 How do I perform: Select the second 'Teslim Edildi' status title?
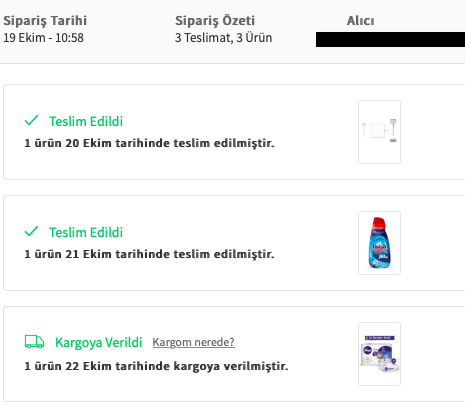pyautogui.click(x=86, y=232)
